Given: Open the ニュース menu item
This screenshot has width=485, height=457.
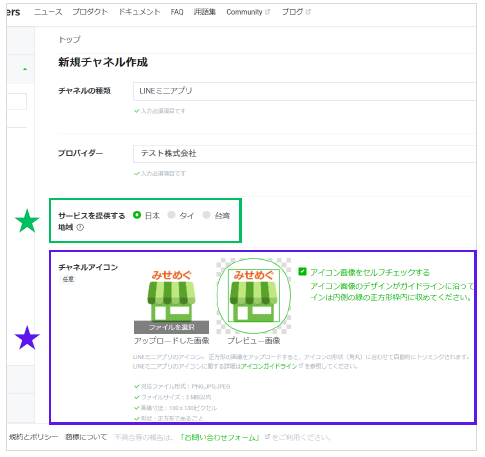Looking at the screenshot, I should coord(48,12).
